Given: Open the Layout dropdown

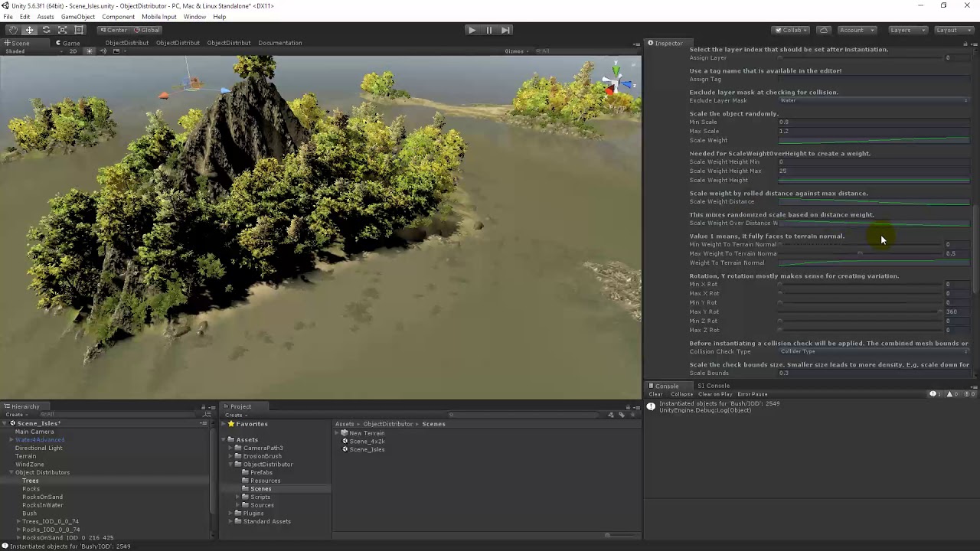Looking at the screenshot, I should (952, 30).
